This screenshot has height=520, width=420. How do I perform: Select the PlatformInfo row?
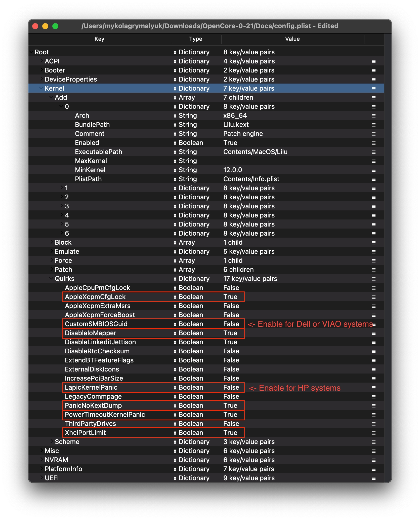tap(63, 469)
